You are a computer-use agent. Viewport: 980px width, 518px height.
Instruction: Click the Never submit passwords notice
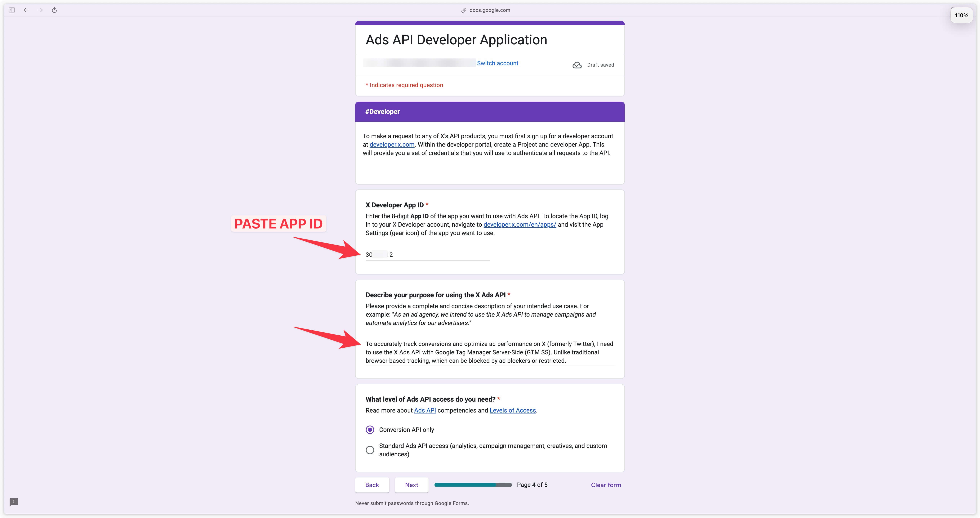(412, 503)
